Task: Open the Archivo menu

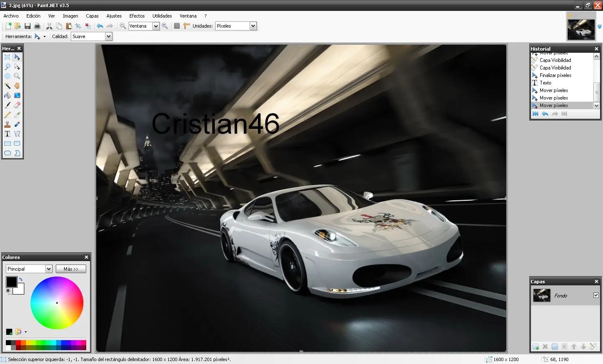Action: (11, 16)
